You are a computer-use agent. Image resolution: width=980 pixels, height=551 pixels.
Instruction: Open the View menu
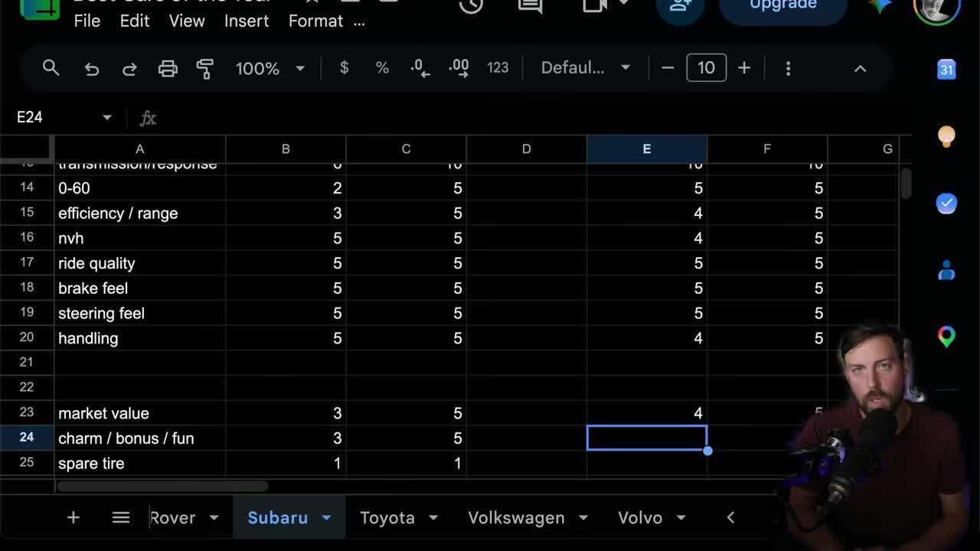click(187, 21)
